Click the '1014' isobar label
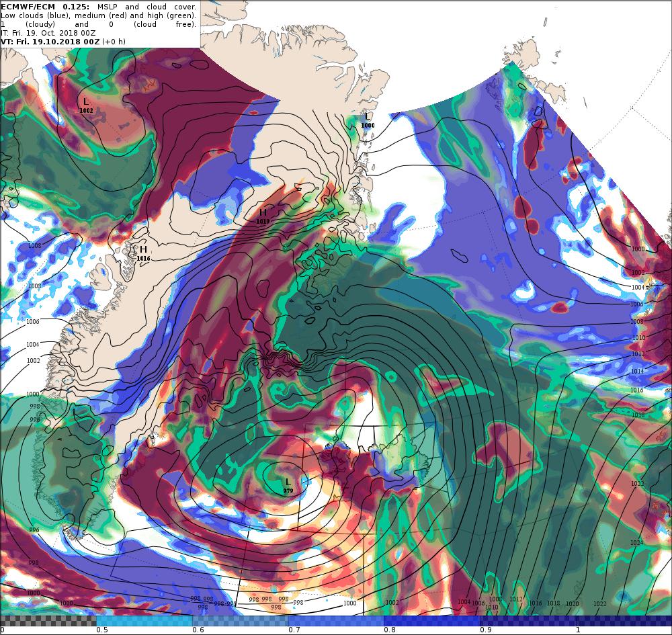The height and width of the screenshot is (635, 672). coord(637,372)
